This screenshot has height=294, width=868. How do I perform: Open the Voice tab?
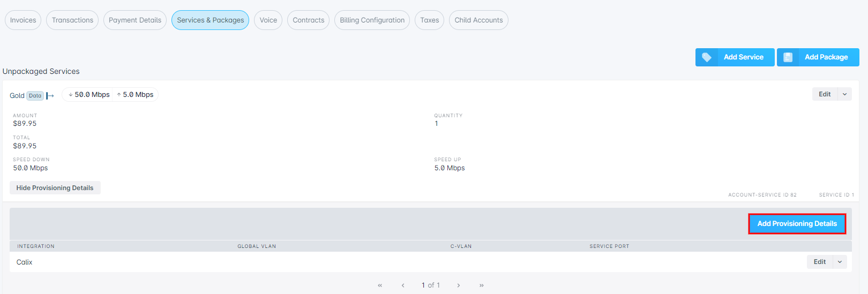tap(268, 20)
